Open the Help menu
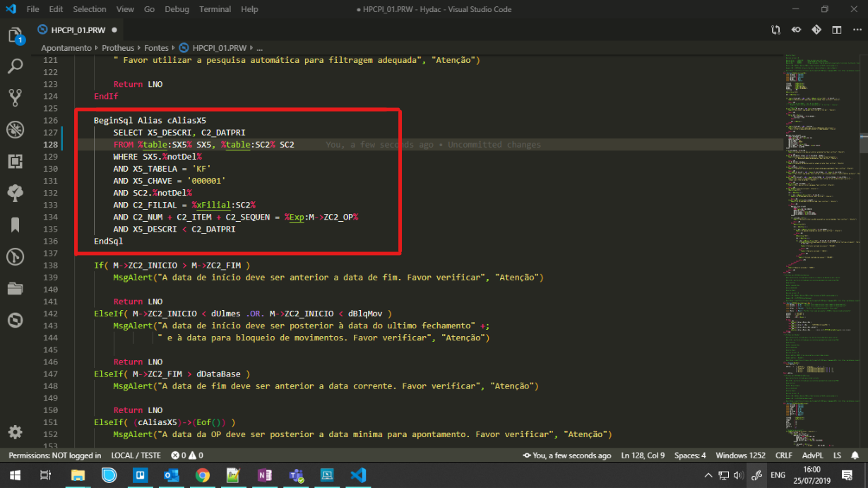 (249, 9)
